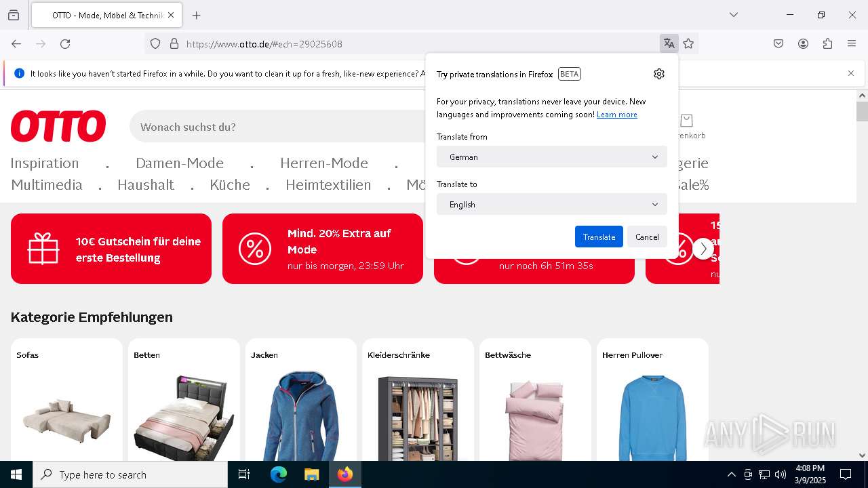Open the Save to Pocket icon
Viewport: 868px width, 488px height.
[x=778, y=44]
